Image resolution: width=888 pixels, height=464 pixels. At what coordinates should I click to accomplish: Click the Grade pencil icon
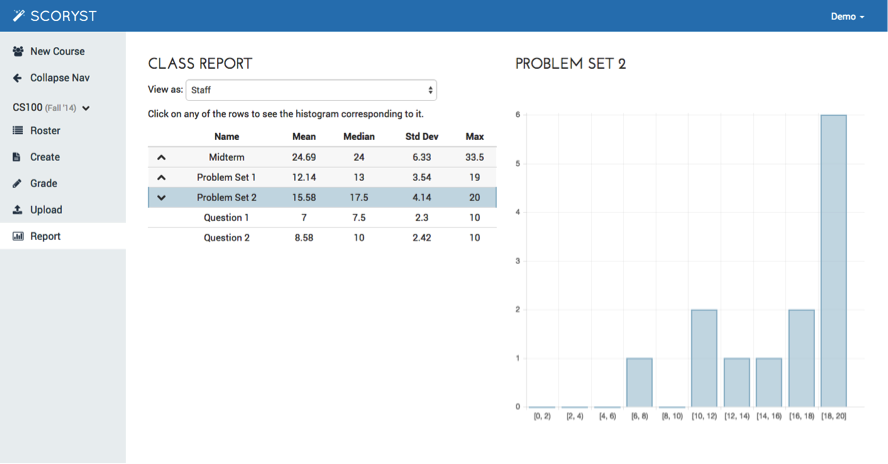17,184
